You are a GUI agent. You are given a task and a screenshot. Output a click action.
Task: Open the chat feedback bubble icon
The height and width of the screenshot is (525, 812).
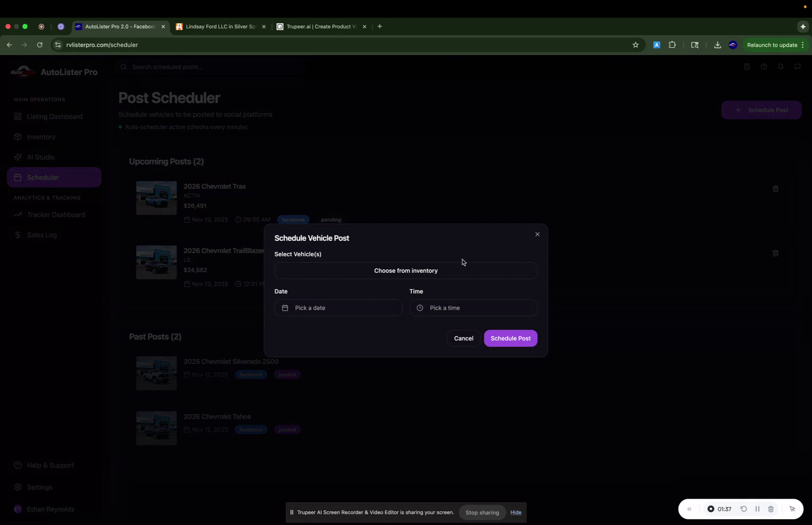[x=797, y=67]
